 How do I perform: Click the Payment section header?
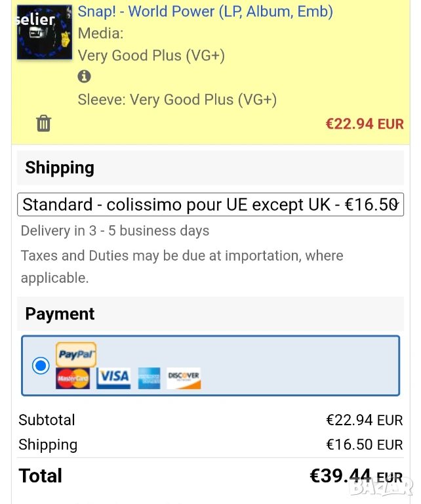[60, 314]
